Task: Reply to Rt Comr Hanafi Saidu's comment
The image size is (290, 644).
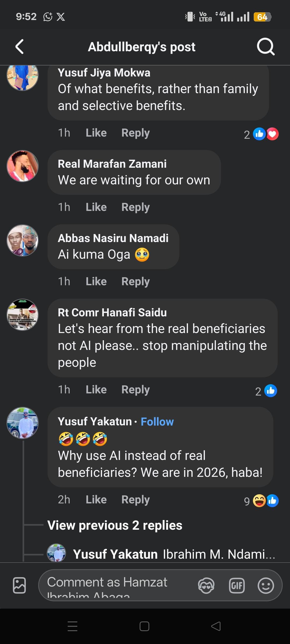Action: click(x=135, y=390)
